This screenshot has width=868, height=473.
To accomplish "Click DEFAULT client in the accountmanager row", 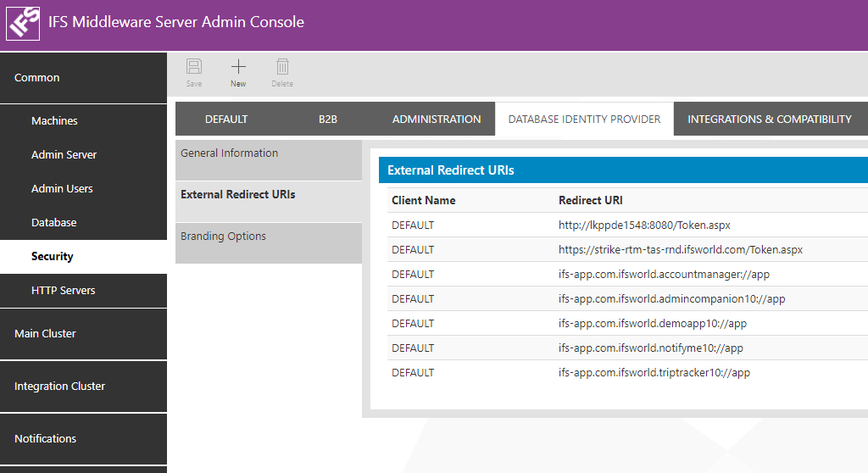I will tap(413, 275).
